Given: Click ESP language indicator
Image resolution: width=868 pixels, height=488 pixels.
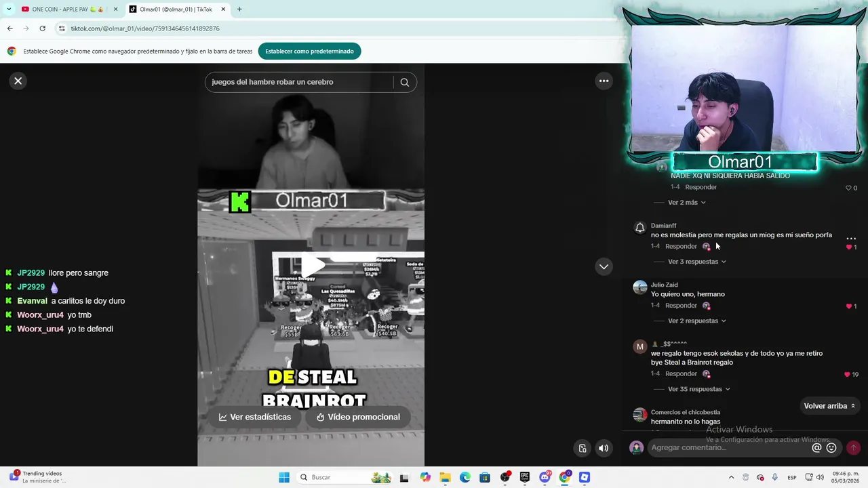Looking at the screenshot, I should [x=792, y=478].
